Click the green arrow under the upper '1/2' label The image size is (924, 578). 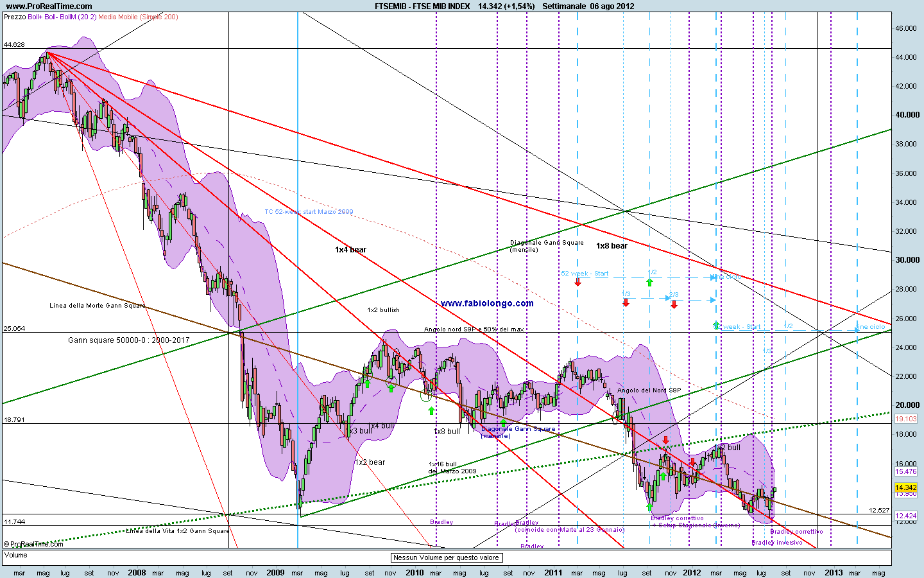pos(649,281)
